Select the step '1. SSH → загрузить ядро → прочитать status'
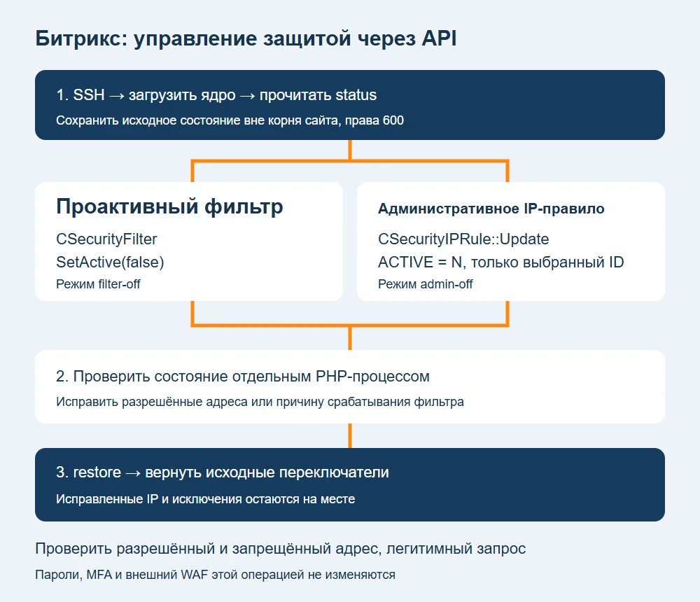This screenshot has height=602, width=700. pyautogui.click(x=216, y=95)
